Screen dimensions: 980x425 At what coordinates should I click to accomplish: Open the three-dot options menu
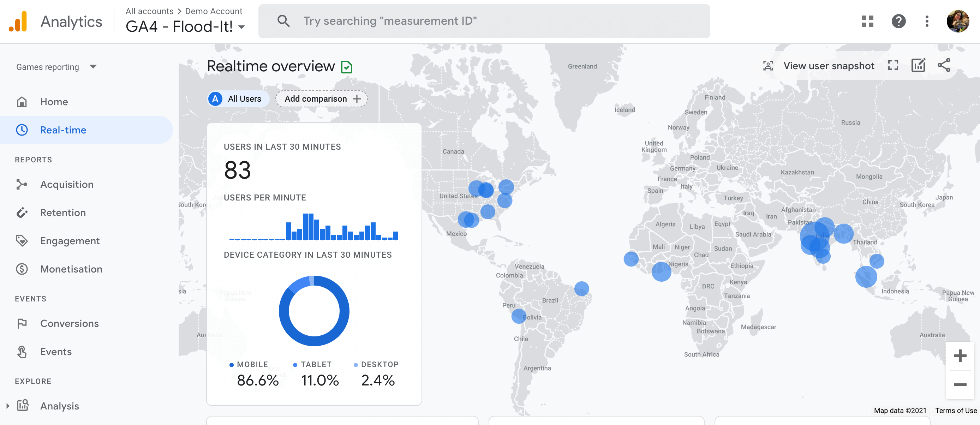926,22
